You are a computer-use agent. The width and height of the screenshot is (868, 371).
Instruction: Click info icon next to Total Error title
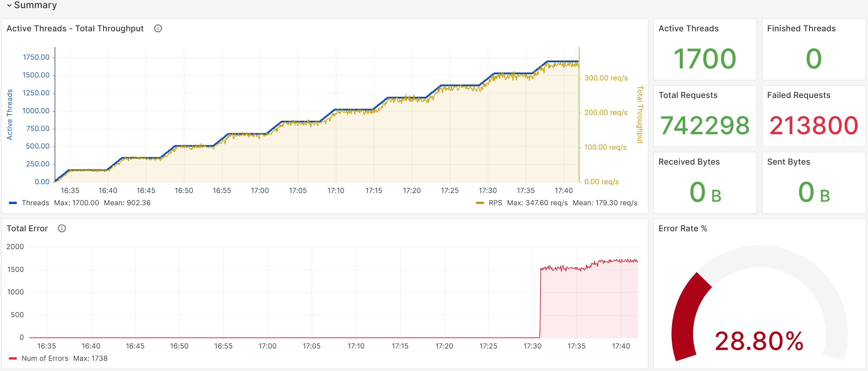click(x=62, y=229)
